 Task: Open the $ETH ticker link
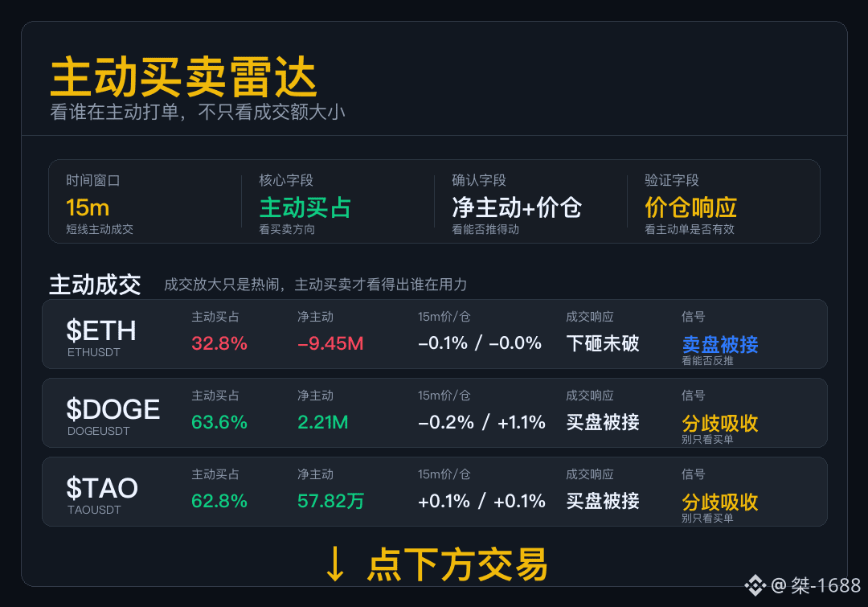(100, 330)
